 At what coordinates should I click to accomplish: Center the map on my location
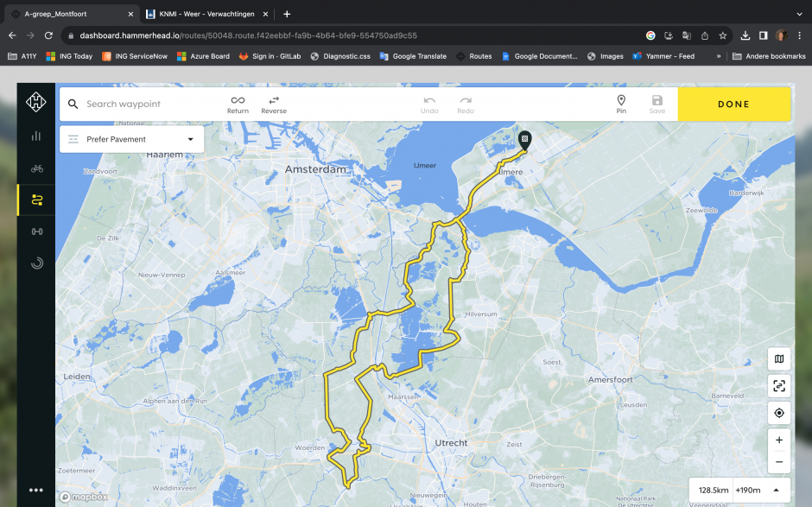779,413
